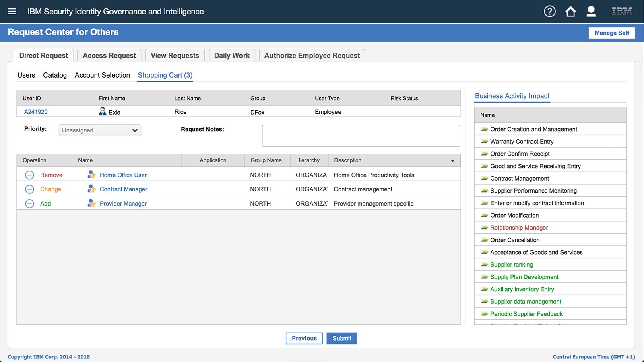Select Acceptance of Goods and Services row
The width and height of the screenshot is (644, 362).
(550, 252)
